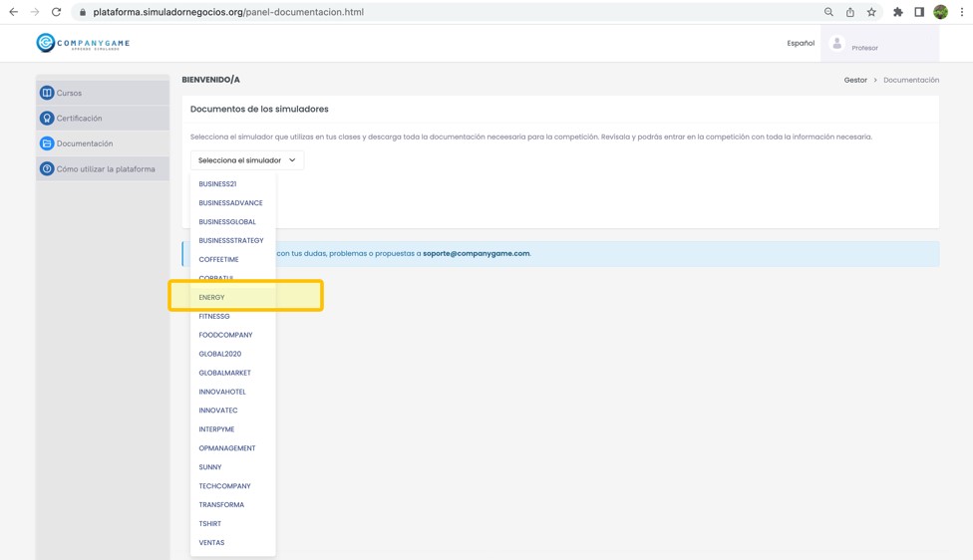Open the Chrome three-dot menu
The width and height of the screenshot is (973, 560).
point(962,12)
